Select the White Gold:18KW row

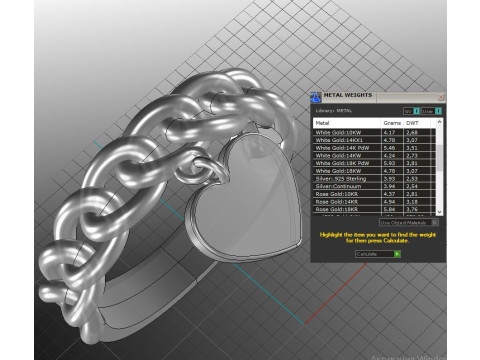click(374, 171)
